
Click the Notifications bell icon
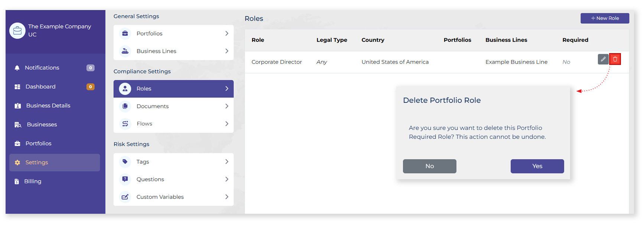[x=17, y=68]
